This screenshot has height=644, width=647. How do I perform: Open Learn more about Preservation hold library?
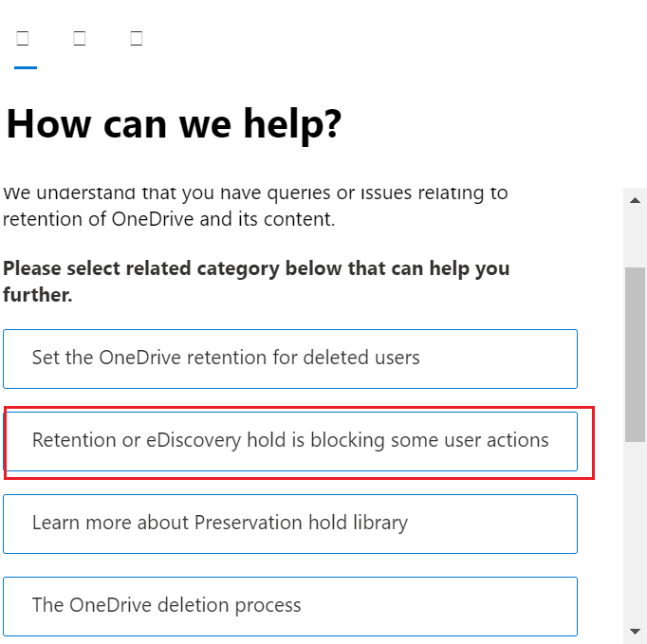(290, 524)
